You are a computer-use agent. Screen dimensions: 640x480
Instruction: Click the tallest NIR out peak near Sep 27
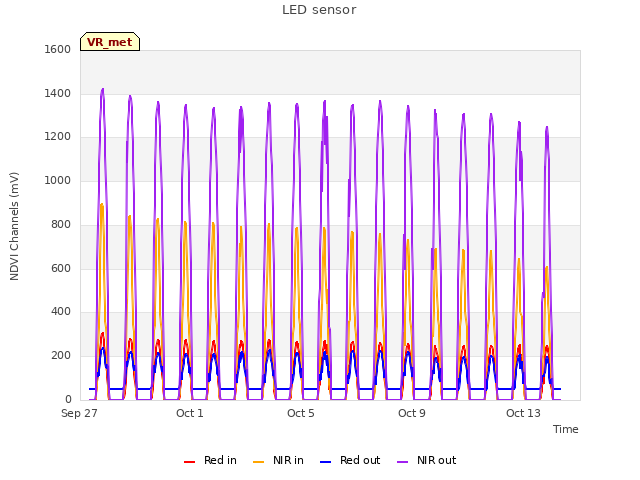coord(102,89)
